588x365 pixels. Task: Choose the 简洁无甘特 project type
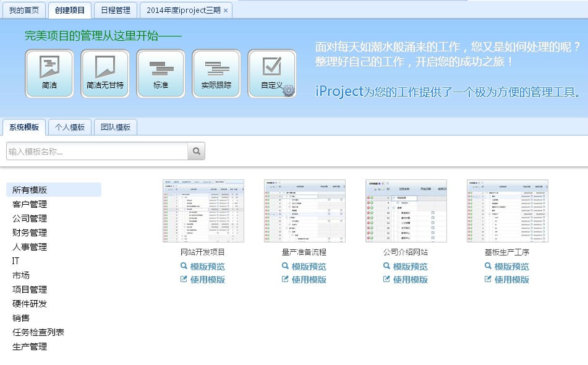coord(105,74)
